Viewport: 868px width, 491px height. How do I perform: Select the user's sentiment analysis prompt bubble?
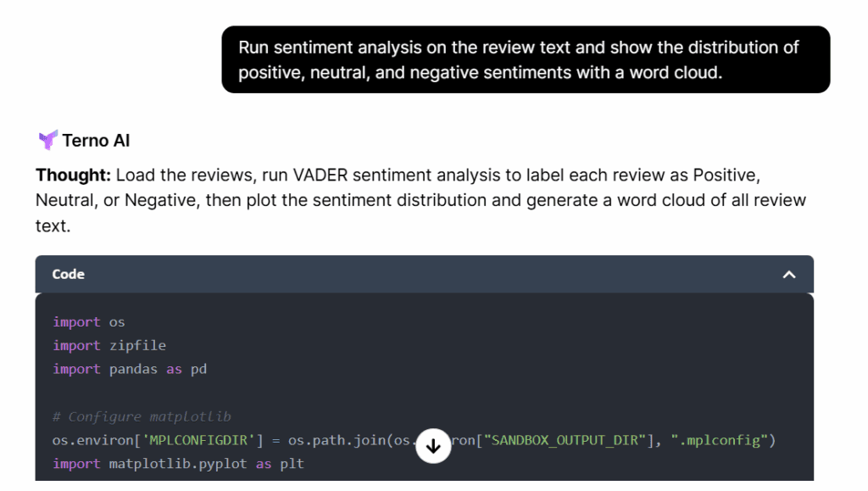tap(524, 59)
